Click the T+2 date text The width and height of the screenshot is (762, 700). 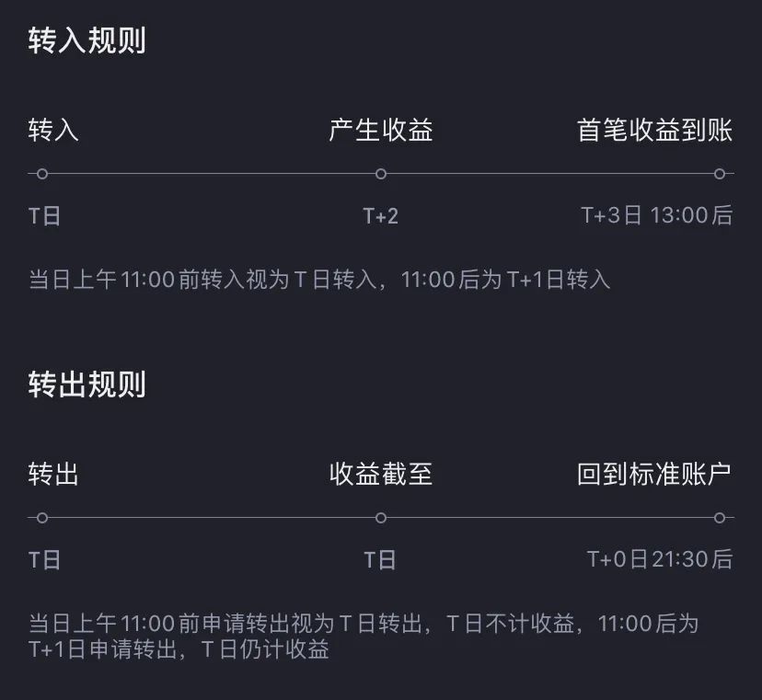[381, 216]
